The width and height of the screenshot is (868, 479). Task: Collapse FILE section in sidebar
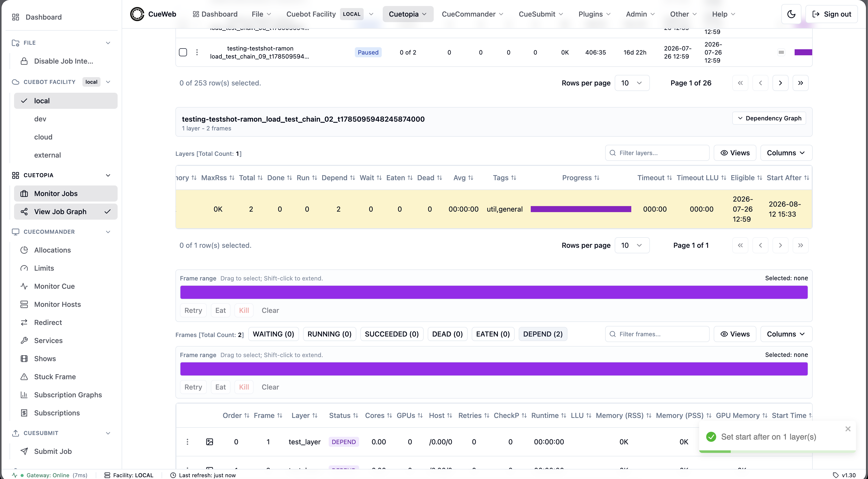point(108,43)
